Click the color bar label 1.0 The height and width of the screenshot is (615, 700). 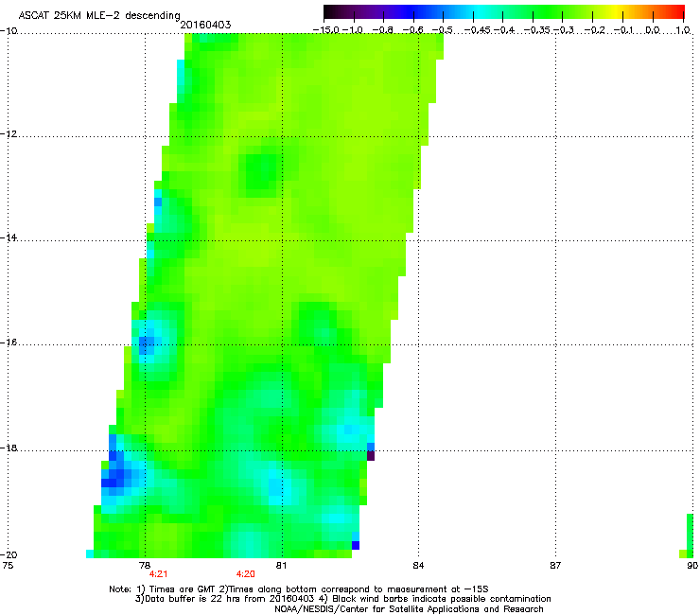point(683,30)
